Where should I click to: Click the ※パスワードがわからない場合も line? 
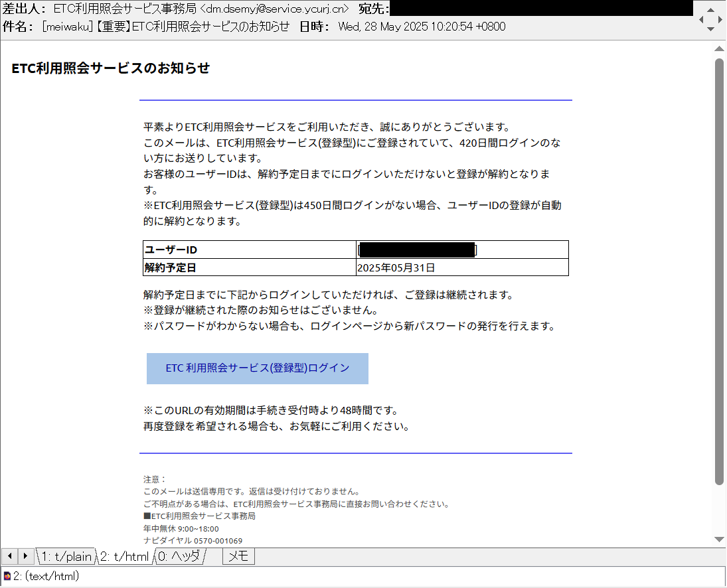click(349, 326)
